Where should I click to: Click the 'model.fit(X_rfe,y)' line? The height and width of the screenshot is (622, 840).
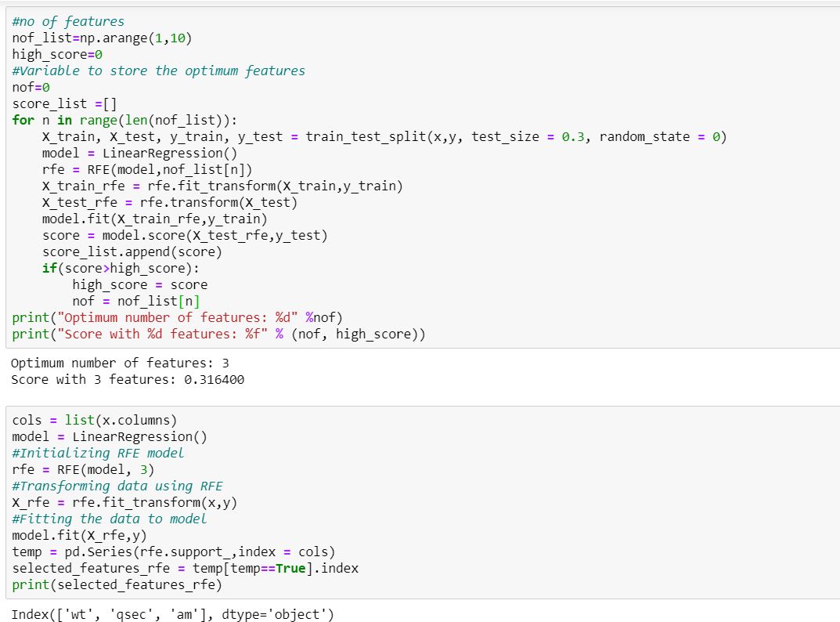click(79, 535)
